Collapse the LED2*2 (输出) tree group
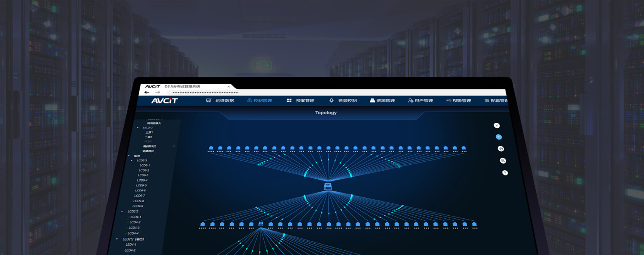The image size is (644, 255). point(117,239)
